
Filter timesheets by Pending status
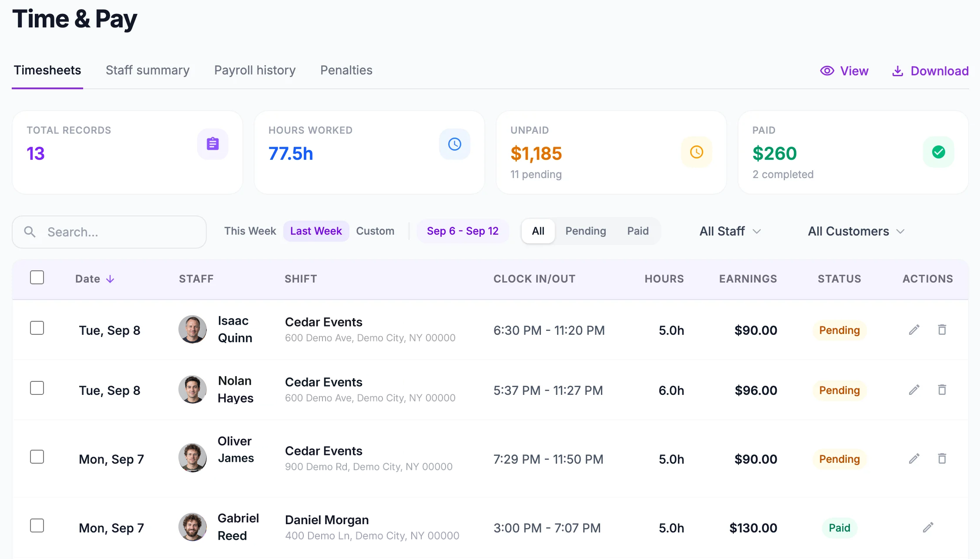click(586, 231)
